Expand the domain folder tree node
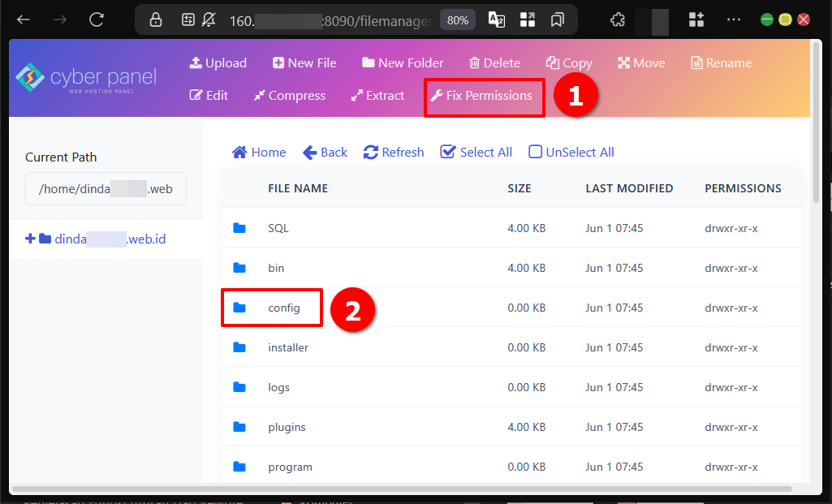Screen dimensions: 832x504 click(31, 239)
